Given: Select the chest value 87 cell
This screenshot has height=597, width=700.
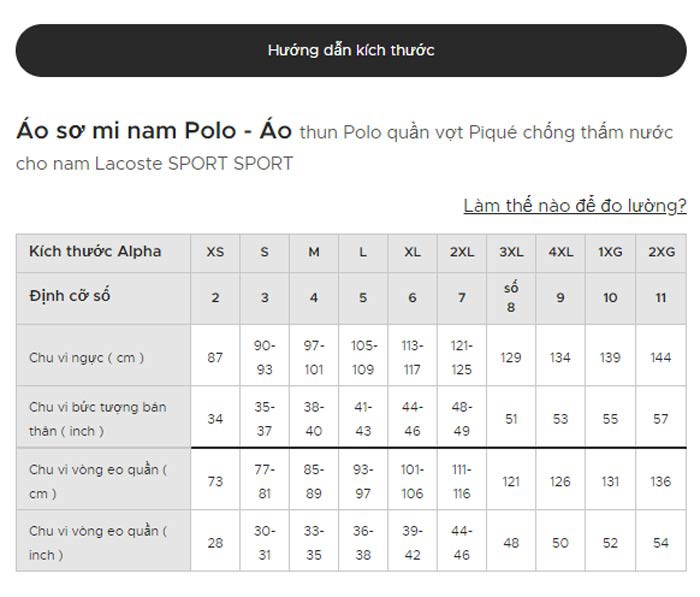Looking at the screenshot, I should (215, 357).
